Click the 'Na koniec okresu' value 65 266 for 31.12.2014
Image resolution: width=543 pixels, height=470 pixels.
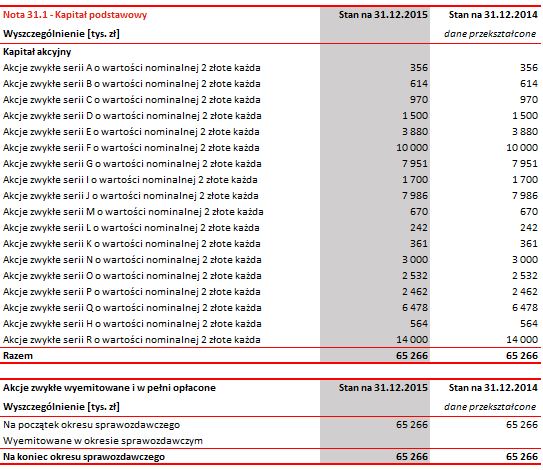click(522, 457)
